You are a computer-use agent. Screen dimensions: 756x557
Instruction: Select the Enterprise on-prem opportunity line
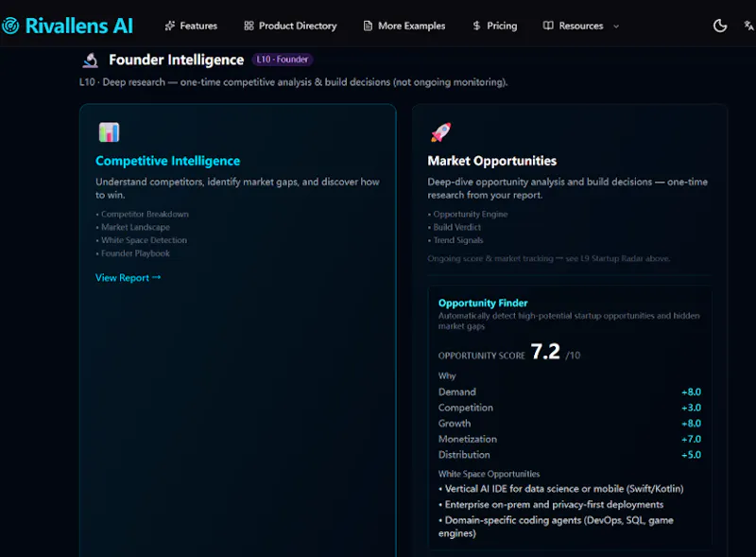coord(551,504)
